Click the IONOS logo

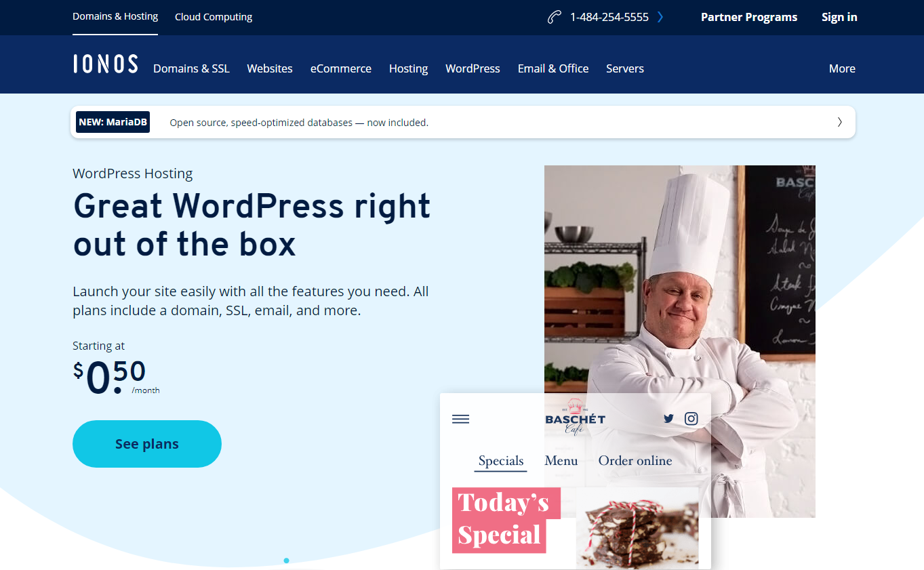click(x=105, y=64)
